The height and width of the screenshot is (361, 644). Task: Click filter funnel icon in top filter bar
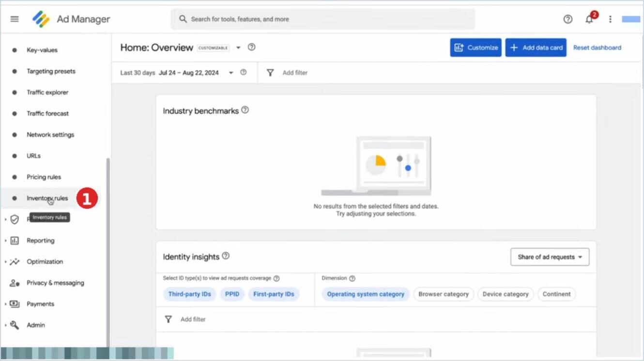(270, 73)
